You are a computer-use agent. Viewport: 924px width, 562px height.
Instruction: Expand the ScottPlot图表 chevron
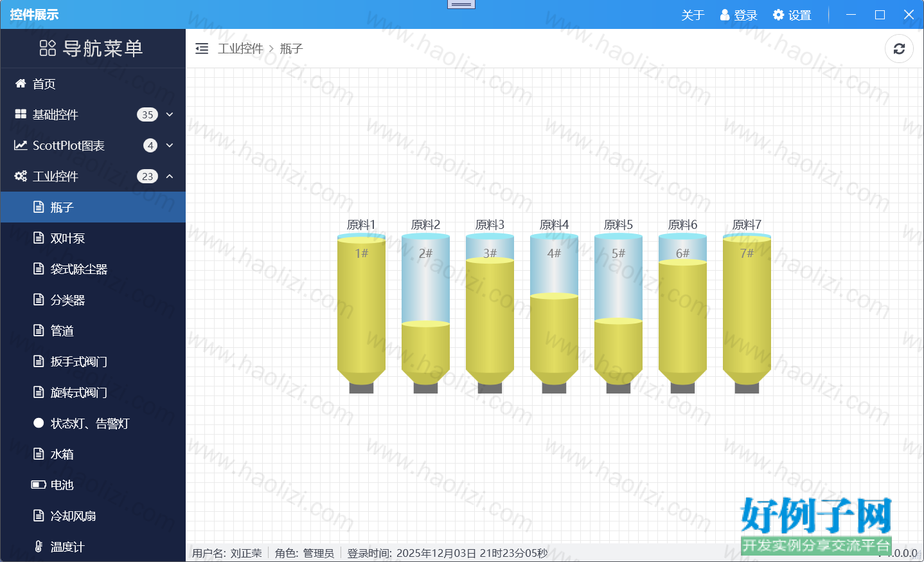tap(170, 145)
